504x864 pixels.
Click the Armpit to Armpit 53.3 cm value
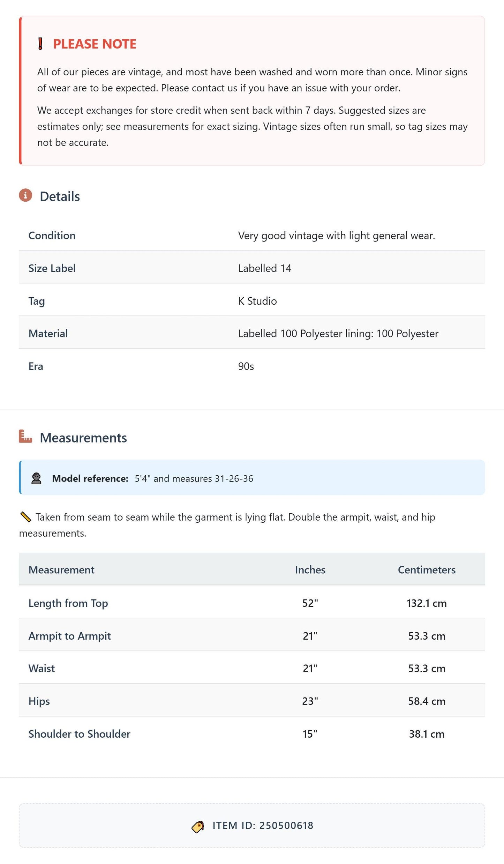pos(427,636)
